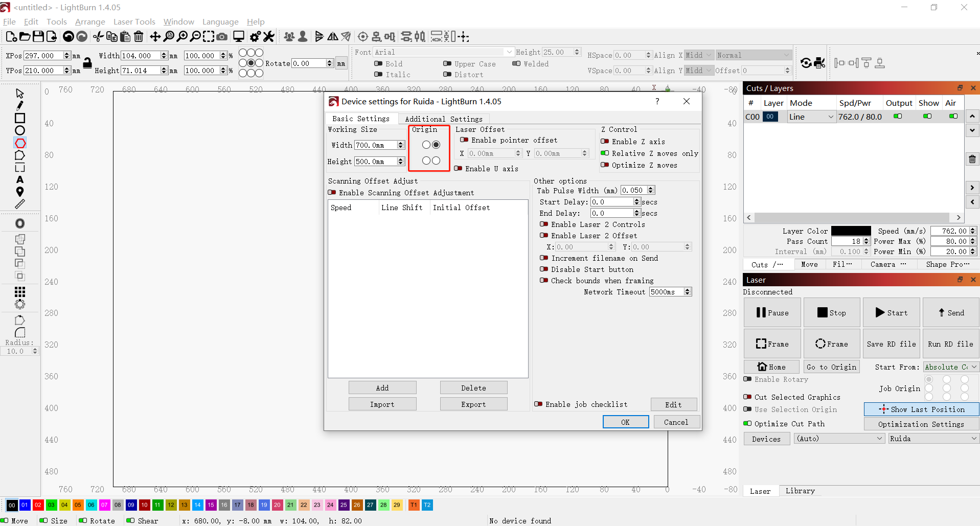
Task: Click the Cut scissors icon
Action: pyautogui.click(x=98, y=37)
